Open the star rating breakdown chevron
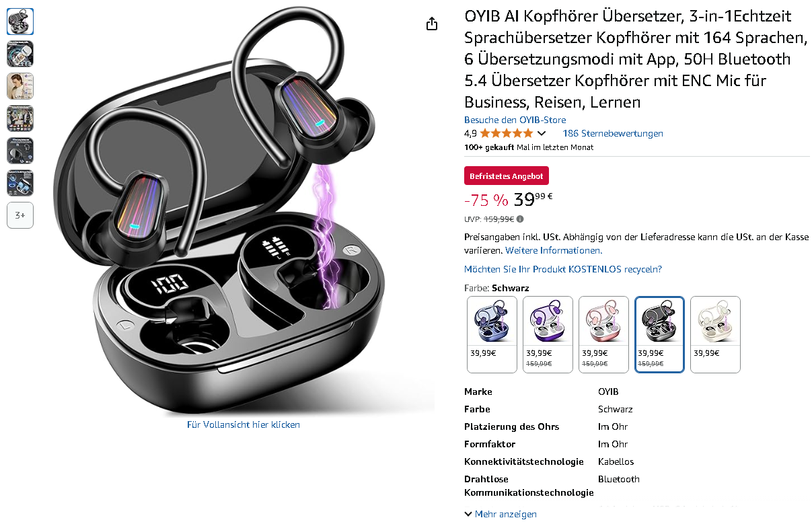 coord(542,133)
